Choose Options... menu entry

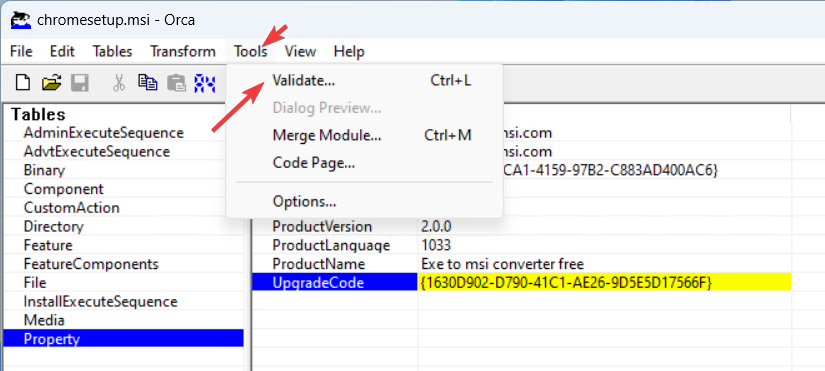tap(364, 202)
